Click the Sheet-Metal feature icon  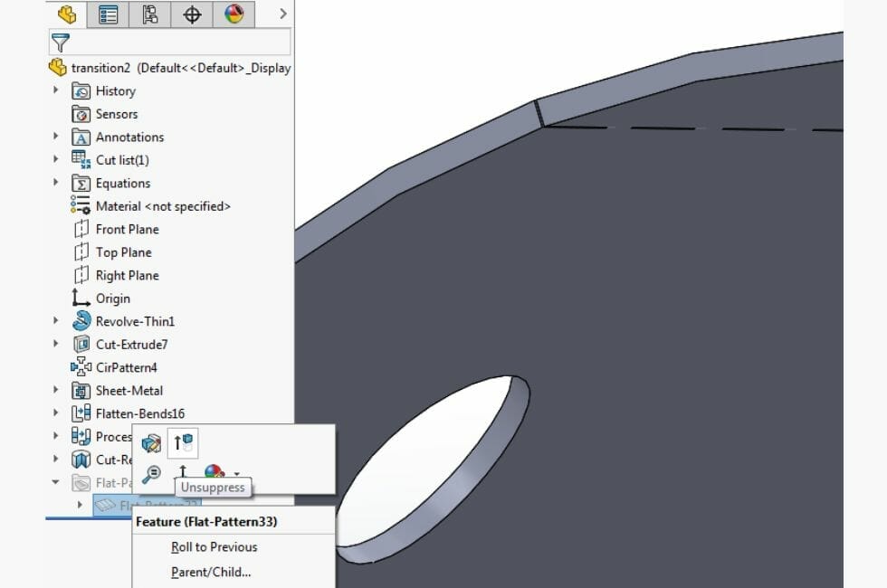point(79,390)
